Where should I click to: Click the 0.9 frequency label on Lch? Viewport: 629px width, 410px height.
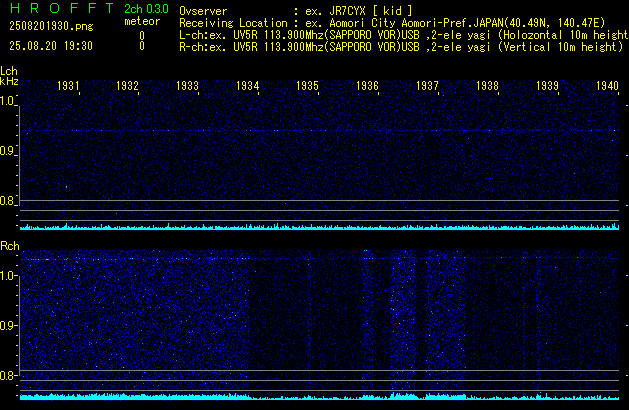click(x=7, y=151)
